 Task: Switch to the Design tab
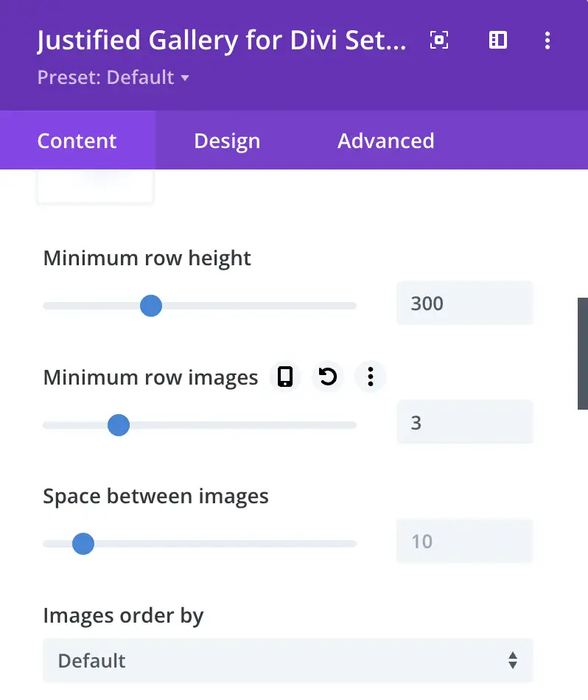coord(227,141)
